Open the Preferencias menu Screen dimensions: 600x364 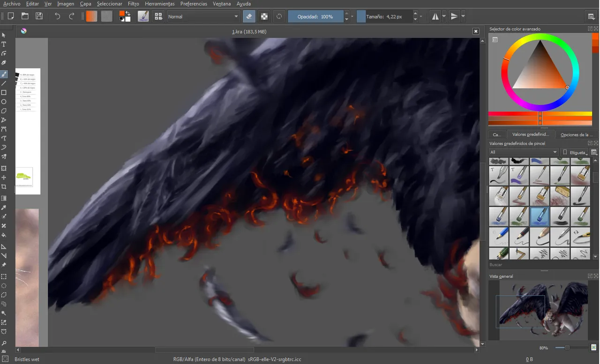click(x=194, y=4)
